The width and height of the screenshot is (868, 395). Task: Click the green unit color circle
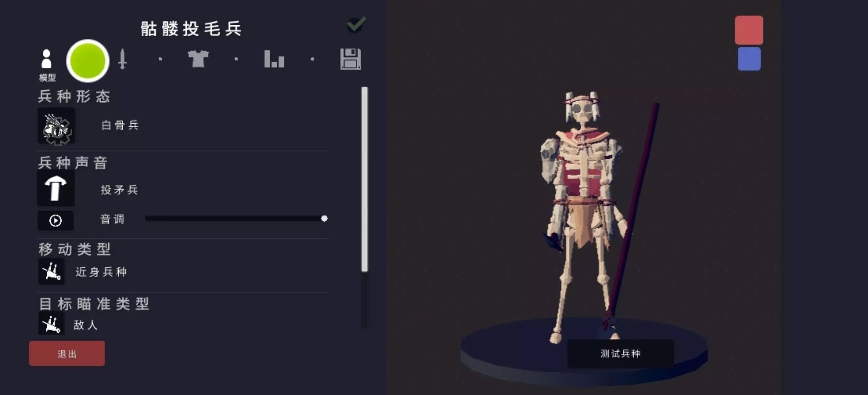88,61
